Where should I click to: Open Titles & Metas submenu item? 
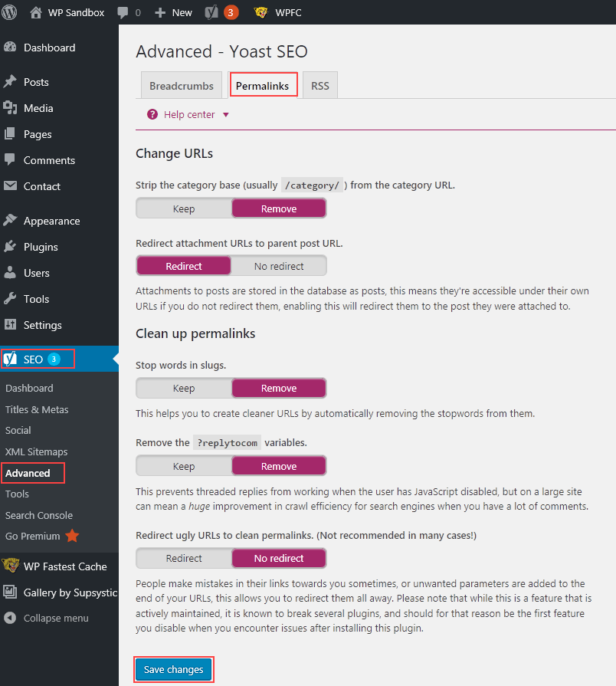(37, 409)
